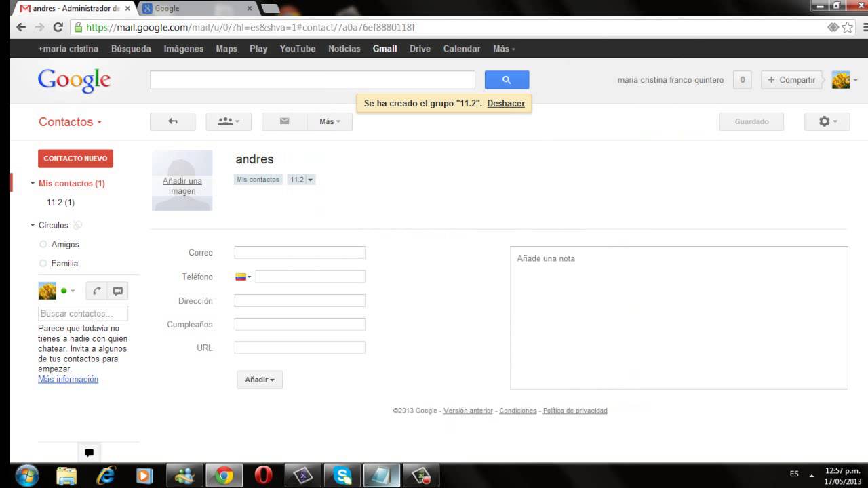Click Añadir una imagen link

[x=182, y=186]
